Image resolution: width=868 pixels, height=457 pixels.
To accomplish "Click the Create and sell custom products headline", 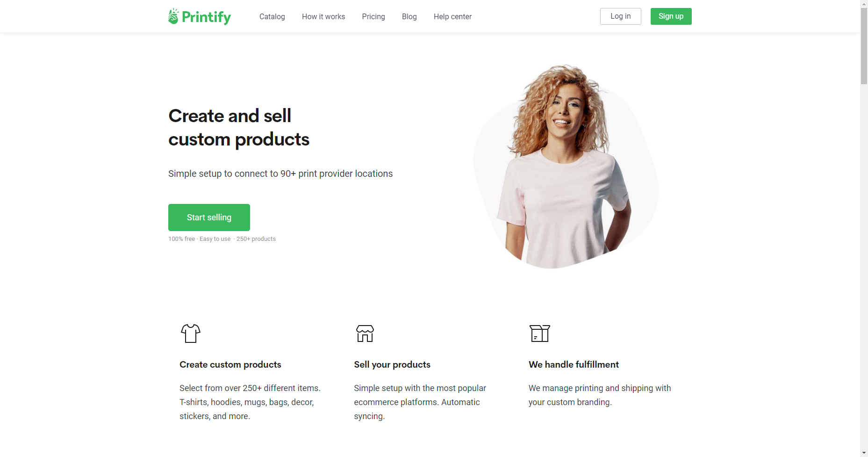I will (x=239, y=127).
